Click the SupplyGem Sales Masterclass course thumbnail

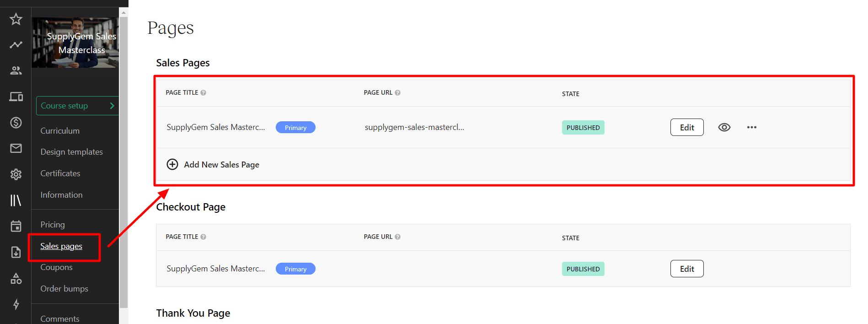click(x=75, y=43)
